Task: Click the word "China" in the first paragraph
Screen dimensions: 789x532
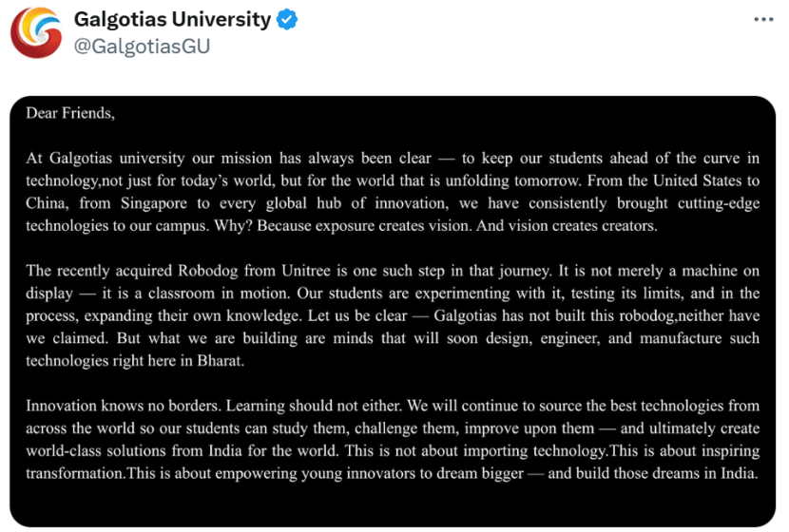Action: [x=47, y=202]
